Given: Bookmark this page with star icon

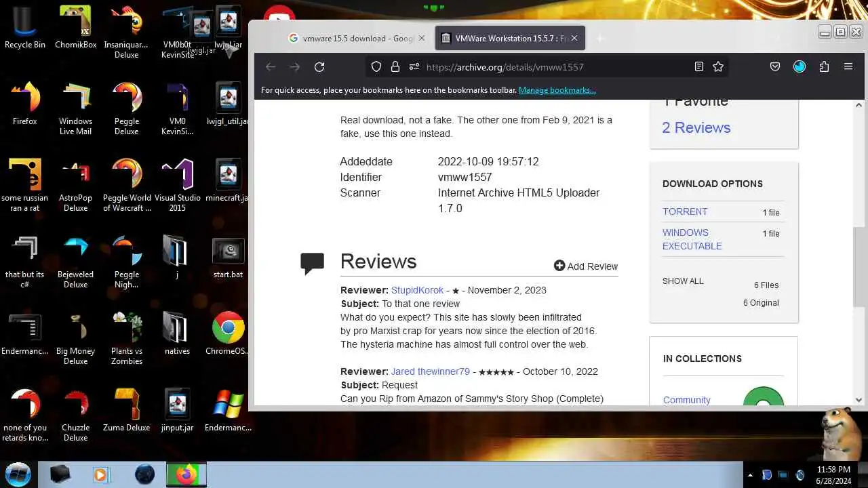Looking at the screenshot, I should tap(718, 66).
